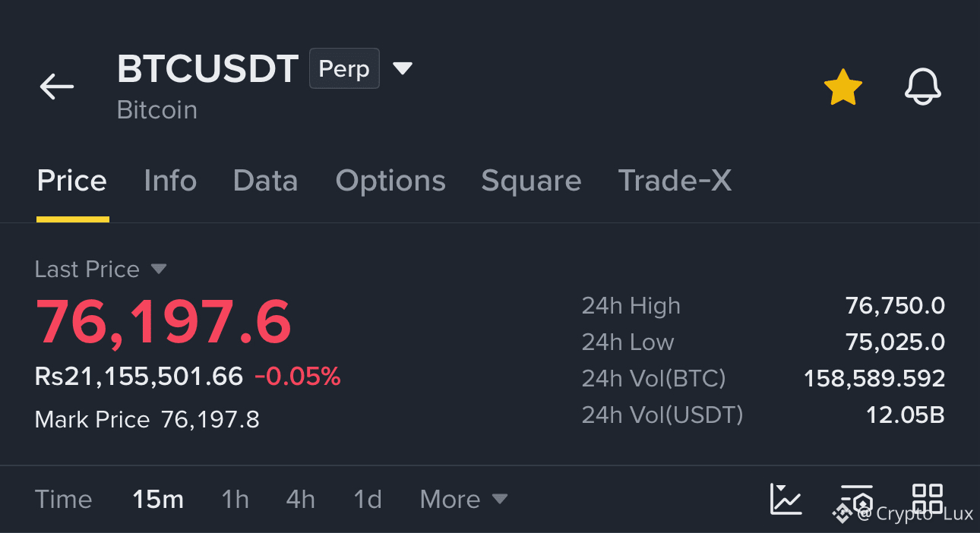
Task: Expand the trading pair selector arrow
Action: point(402,69)
